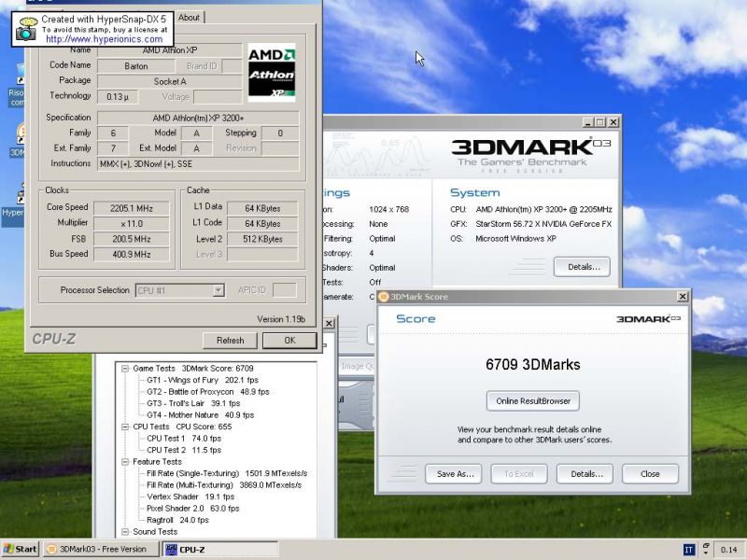Image resolution: width=747 pixels, height=560 pixels.
Task: Click the system clock showing 0.14
Action: pos(728,550)
